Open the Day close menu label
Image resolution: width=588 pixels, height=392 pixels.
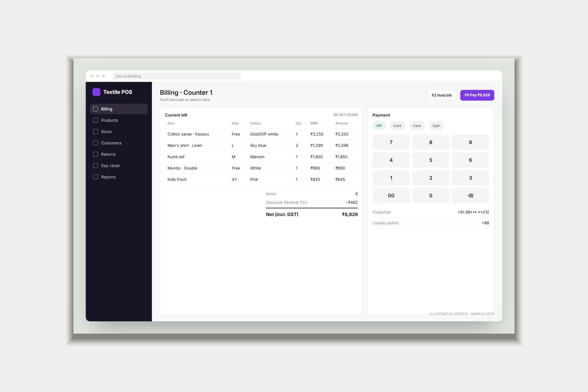pyautogui.click(x=110, y=166)
